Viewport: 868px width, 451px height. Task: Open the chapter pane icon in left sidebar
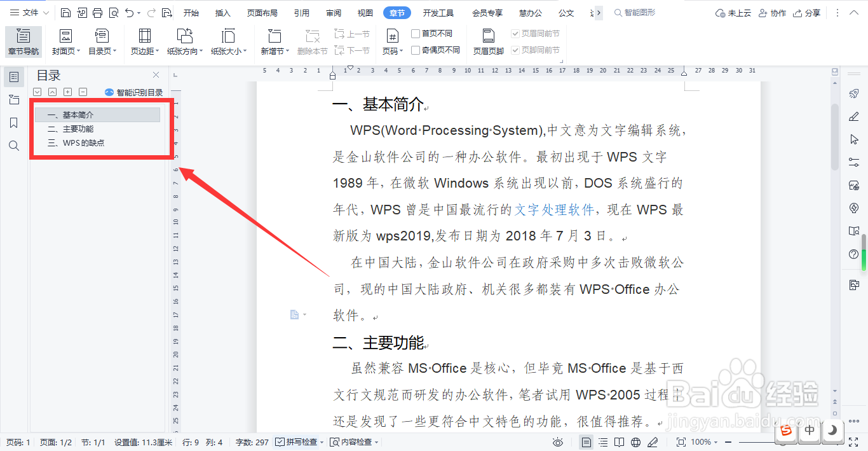click(14, 100)
